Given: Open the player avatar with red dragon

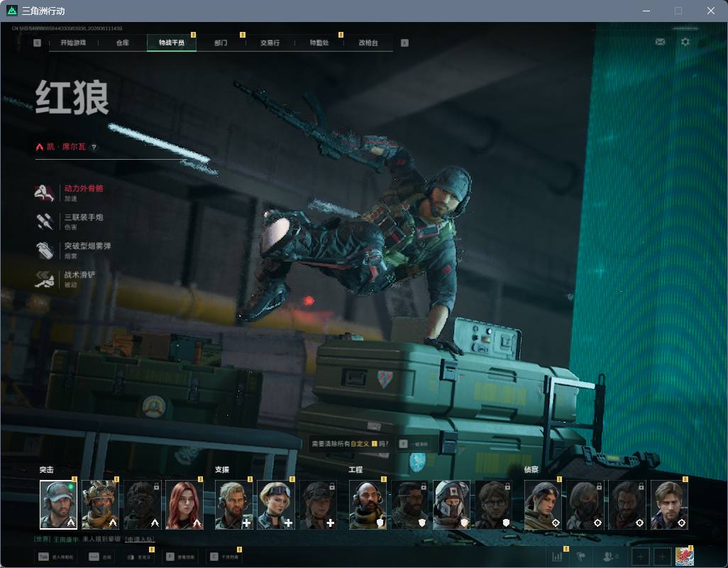Looking at the screenshot, I should coord(684,557).
